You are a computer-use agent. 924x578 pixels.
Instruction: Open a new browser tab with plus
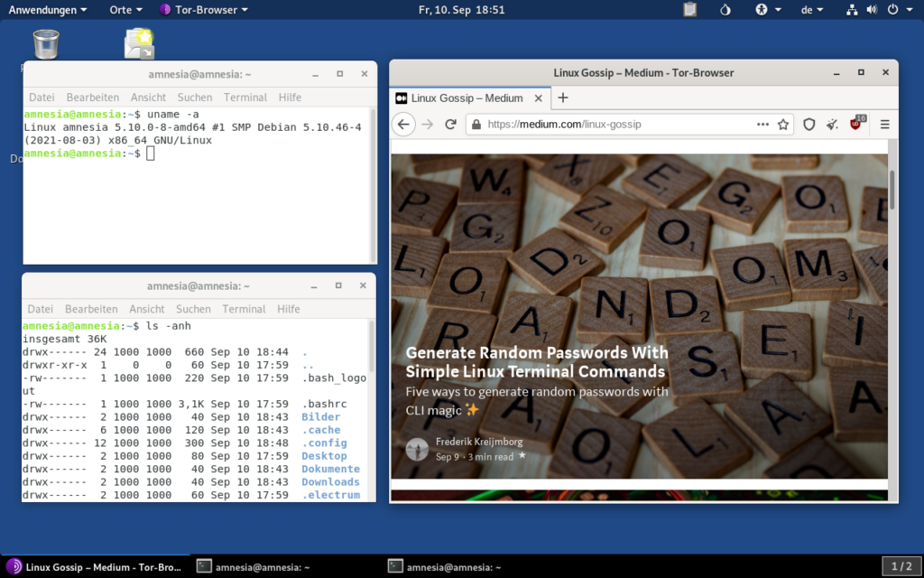click(563, 98)
